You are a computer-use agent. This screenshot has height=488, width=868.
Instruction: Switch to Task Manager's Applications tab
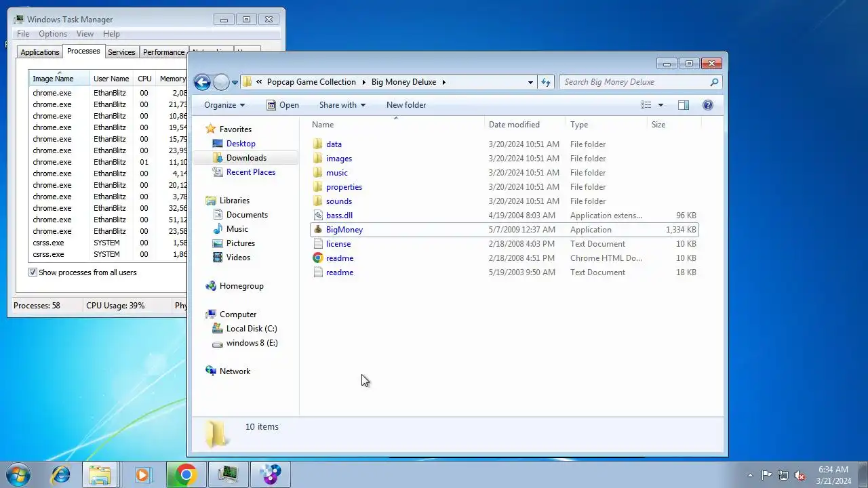(40, 52)
